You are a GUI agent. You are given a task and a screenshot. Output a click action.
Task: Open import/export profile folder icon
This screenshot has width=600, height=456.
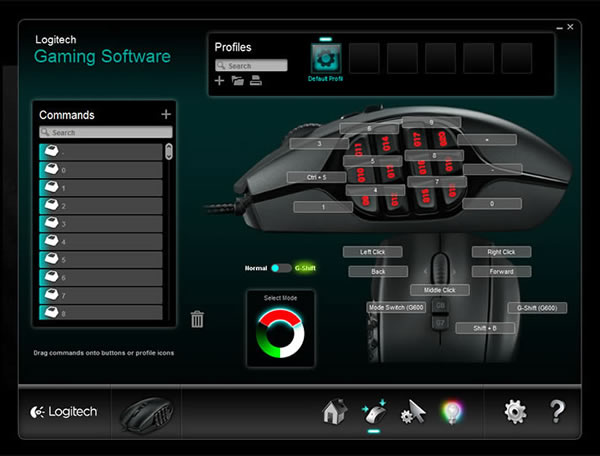[238, 81]
